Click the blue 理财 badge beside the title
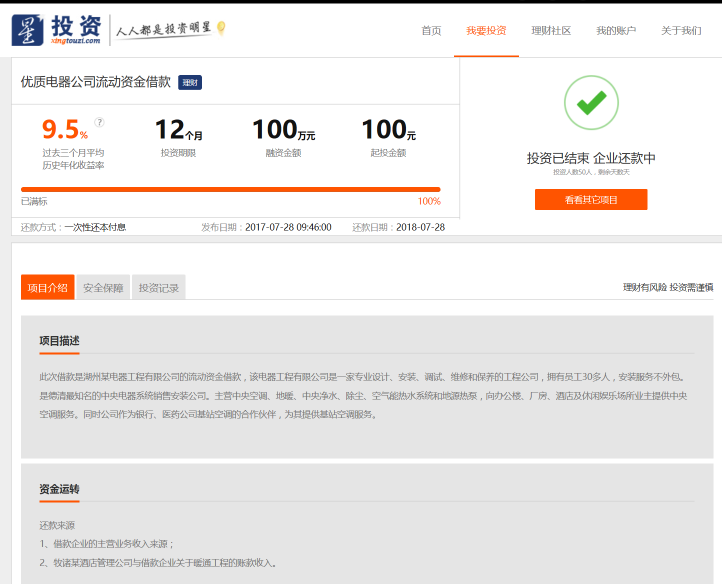Screen dimensions: 722x584 (190, 83)
